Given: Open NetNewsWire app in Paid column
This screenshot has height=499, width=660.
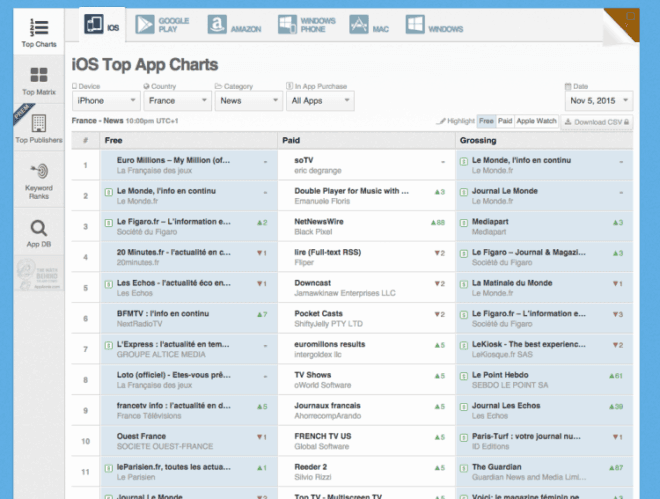Looking at the screenshot, I should click(x=320, y=223).
